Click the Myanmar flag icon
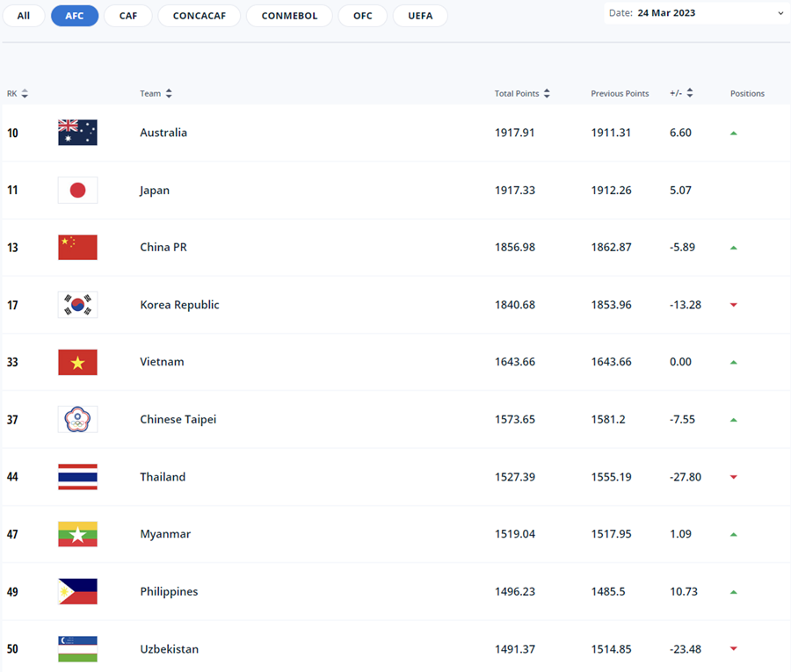The height and width of the screenshot is (672, 791). [x=77, y=534]
